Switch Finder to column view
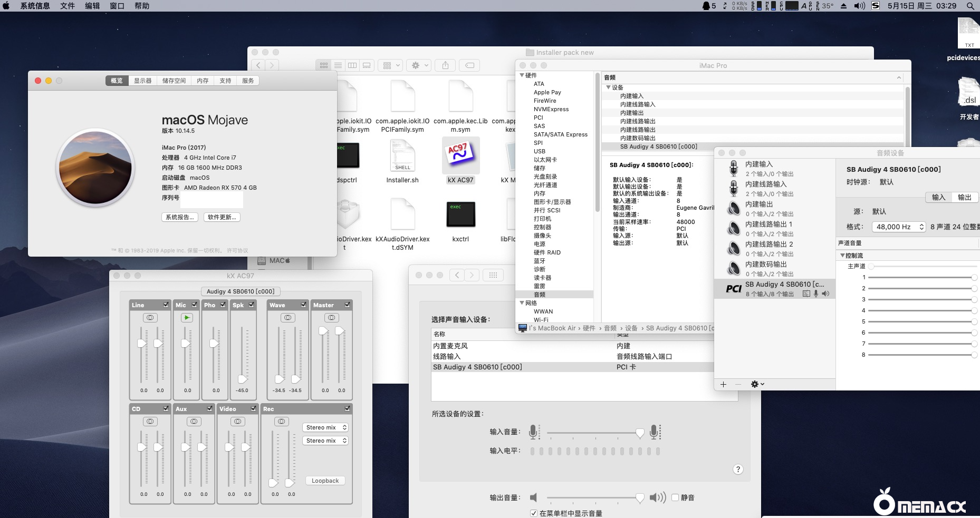Image resolution: width=980 pixels, height=518 pixels. click(x=352, y=65)
